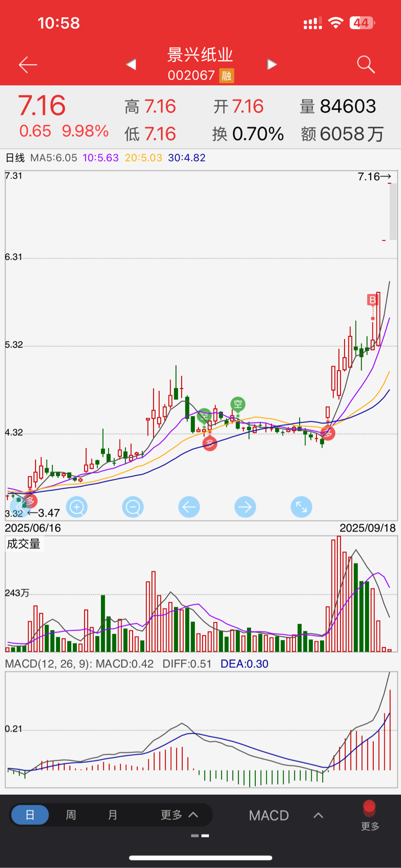The height and width of the screenshot is (868, 401).
Task: Tap the 成交量 volume label
Action: [x=23, y=544]
